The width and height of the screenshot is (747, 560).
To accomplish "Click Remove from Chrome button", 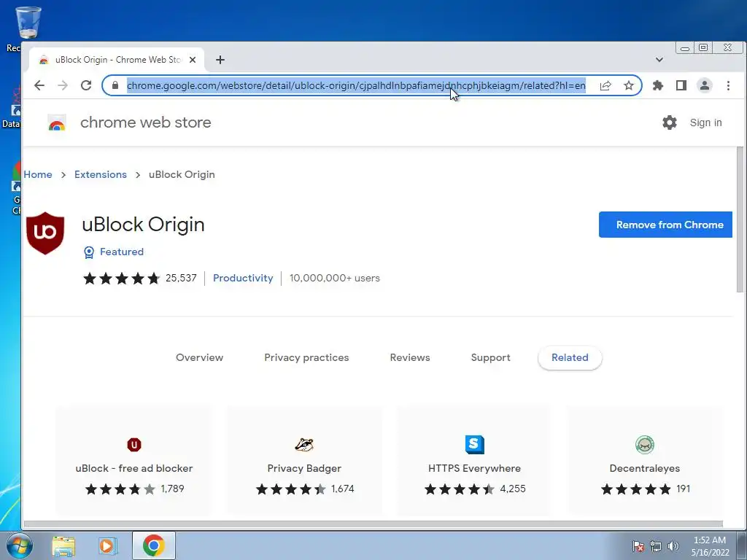I will pyautogui.click(x=665, y=225).
